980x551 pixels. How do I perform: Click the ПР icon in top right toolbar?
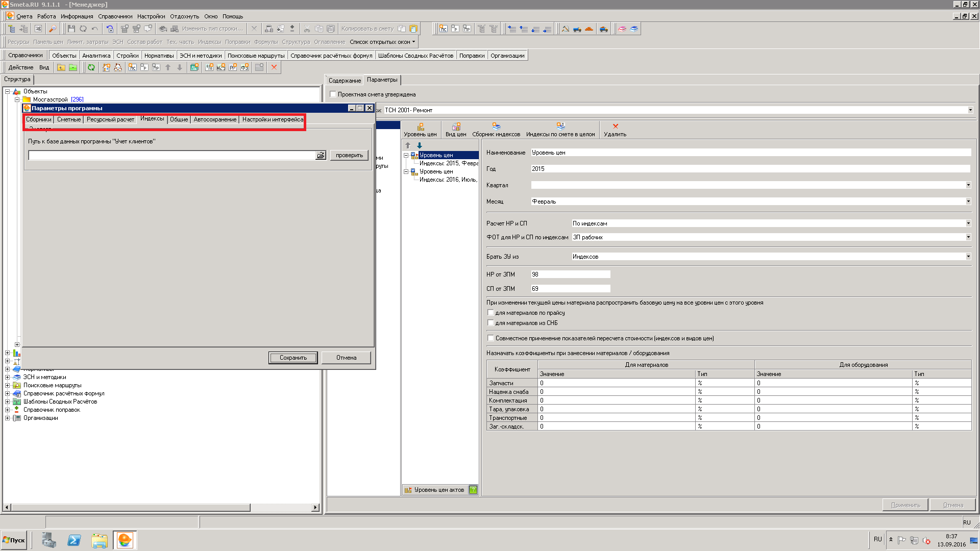click(467, 29)
